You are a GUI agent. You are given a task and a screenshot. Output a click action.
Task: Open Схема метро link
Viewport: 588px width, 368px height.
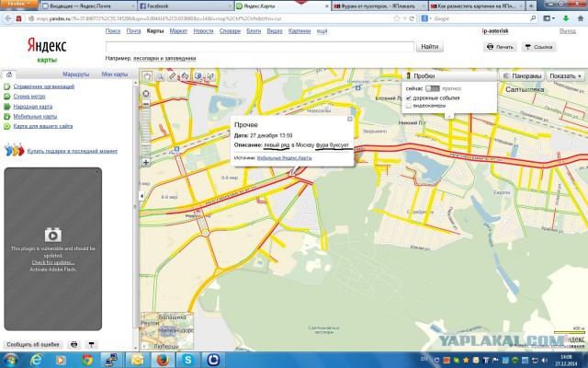[x=29, y=97]
